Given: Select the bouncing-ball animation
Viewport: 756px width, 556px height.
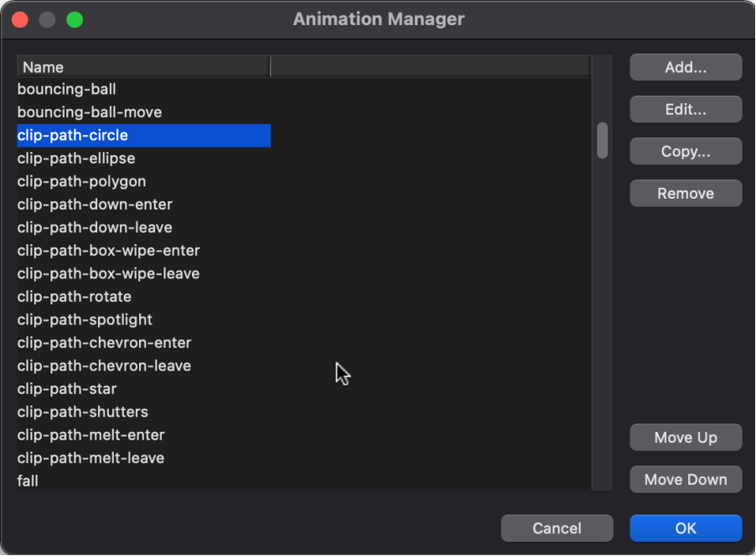Looking at the screenshot, I should pos(143,89).
